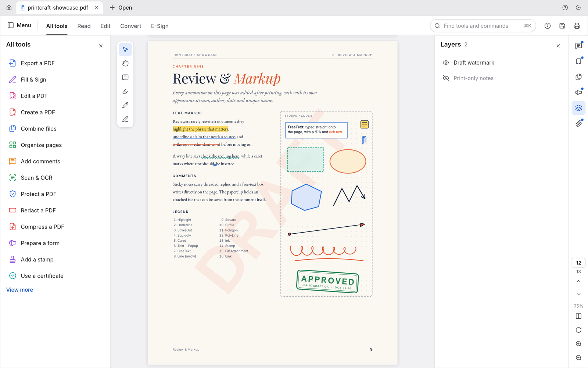Screen dimensions: 588x368
Task: Open the sticky note annotation on page
Action: coord(365,125)
